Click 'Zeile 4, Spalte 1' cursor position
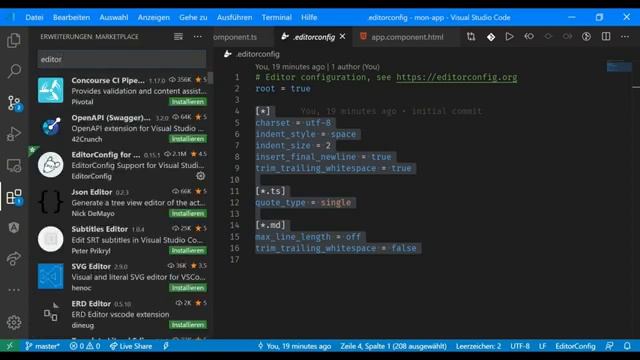Screen dimensions: 640x360 [x=393, y=346]
